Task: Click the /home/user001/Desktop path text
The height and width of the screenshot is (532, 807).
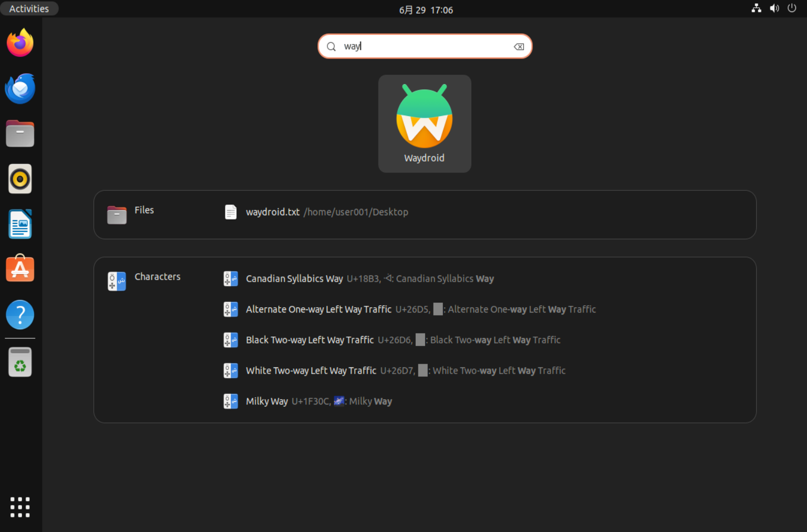Action: tap(356, 212)
